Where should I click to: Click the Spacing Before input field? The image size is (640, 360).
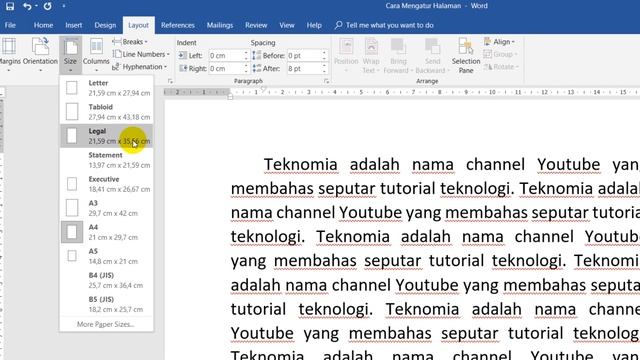tap(304, 56)
